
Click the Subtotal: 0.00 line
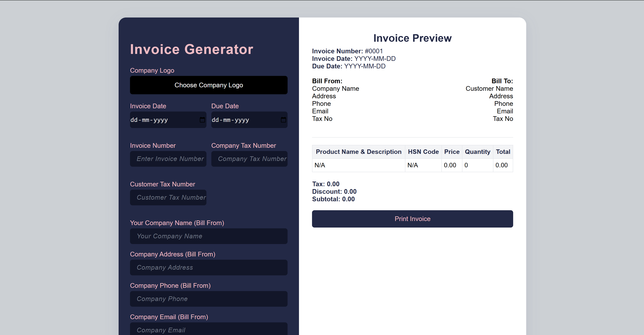[333, 199]
